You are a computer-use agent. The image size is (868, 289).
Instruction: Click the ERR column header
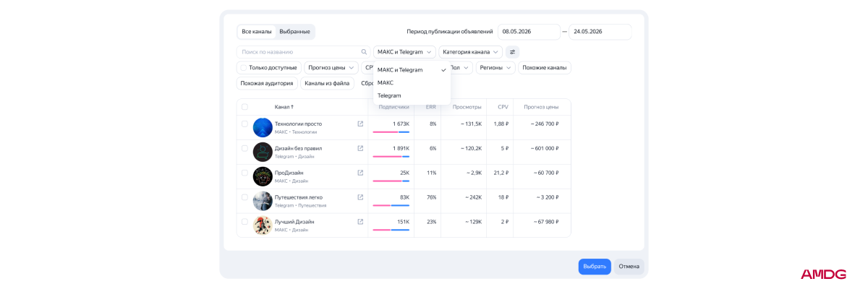[x=431, y=107]
